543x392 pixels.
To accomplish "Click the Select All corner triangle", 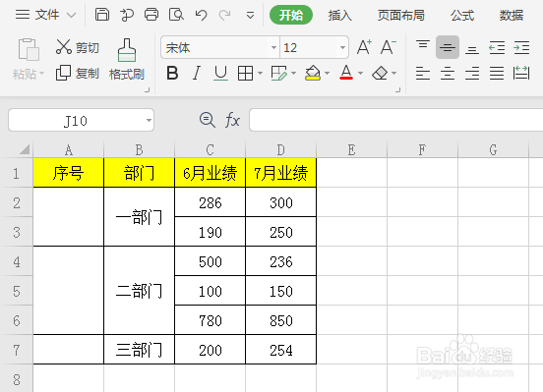I will pos(25,149).
